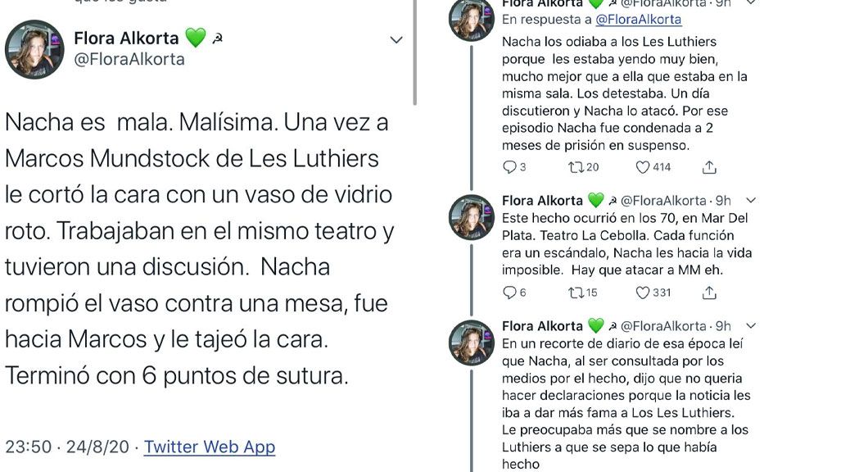
Task: Share the 'Teatro La Cebolla' tweet
Action: coord(709,293)
